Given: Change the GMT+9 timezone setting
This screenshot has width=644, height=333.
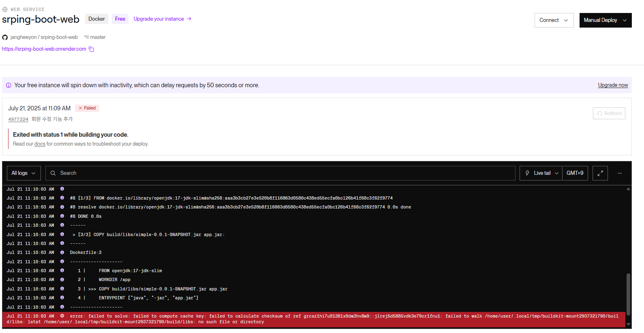Looking at the screenshot, I should coord(575,173).
